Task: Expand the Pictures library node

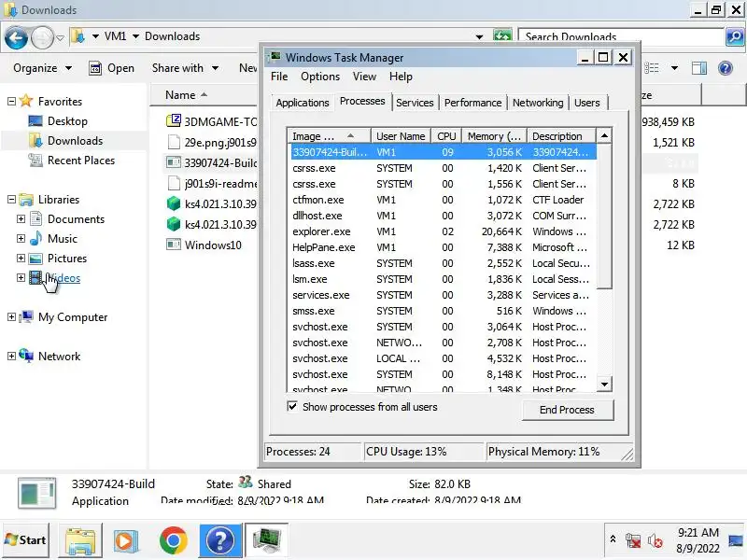Action: click(21, 258)
